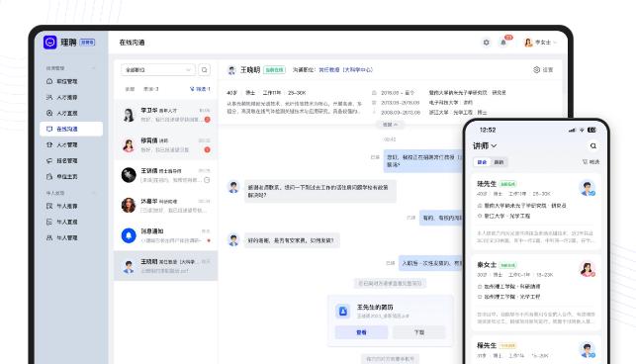
Task: Select the first tab in the chat list
Action: pyautogui.click(x=130, y=89)
